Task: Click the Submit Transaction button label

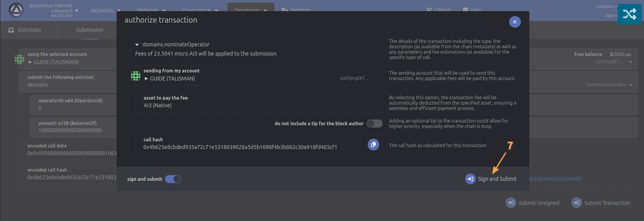Action: click(x=607, y=203)
